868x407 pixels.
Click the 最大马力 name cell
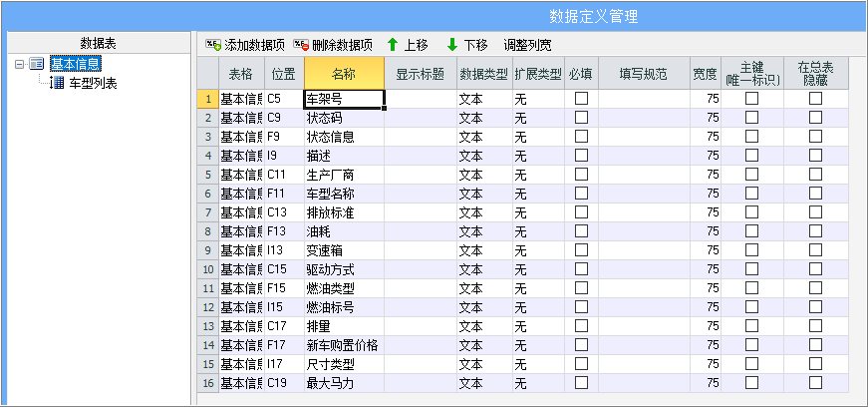(345, 383)
